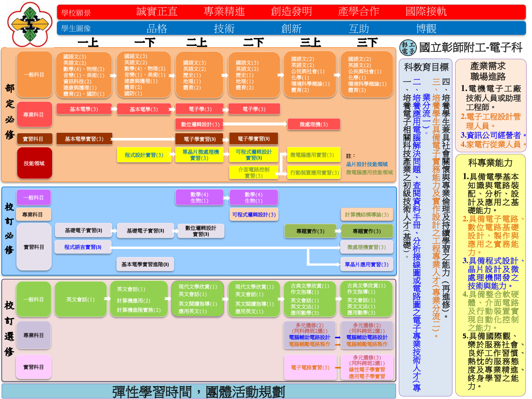
Task: Click the 學生圖像 label on the blue banner
Action: tap(76, 28)
